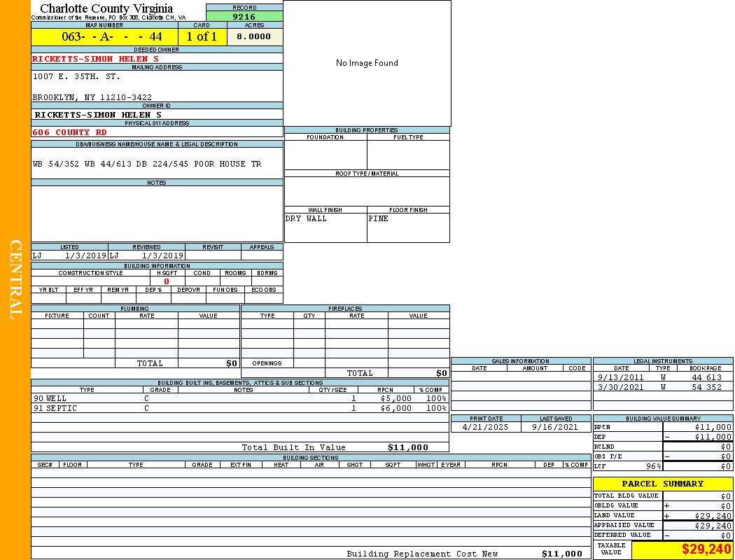Click the physical address 606 COUNTY RD

[70, 132]
